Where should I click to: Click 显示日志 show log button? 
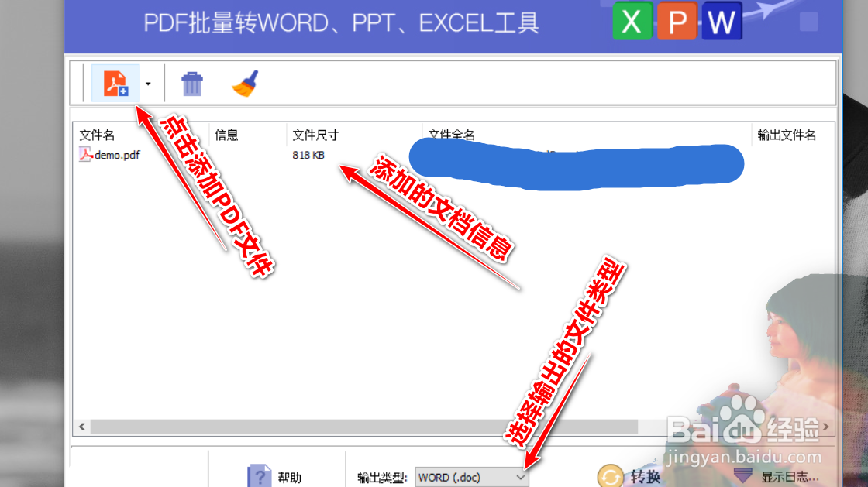(x=776, y=476)
